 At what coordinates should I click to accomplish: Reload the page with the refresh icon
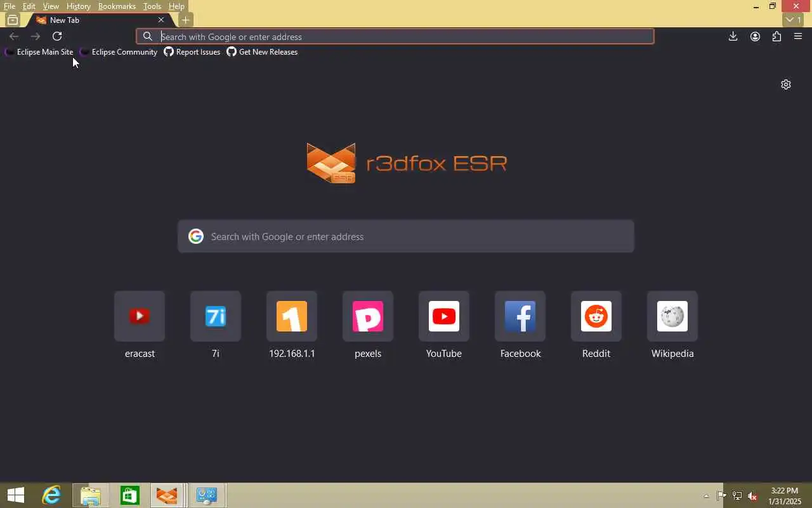point(57,36)
